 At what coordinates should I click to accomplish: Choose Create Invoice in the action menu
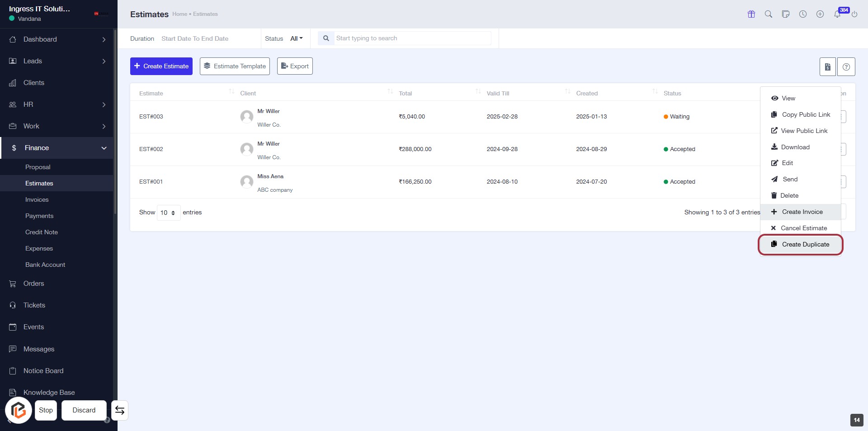coord(802,212)
